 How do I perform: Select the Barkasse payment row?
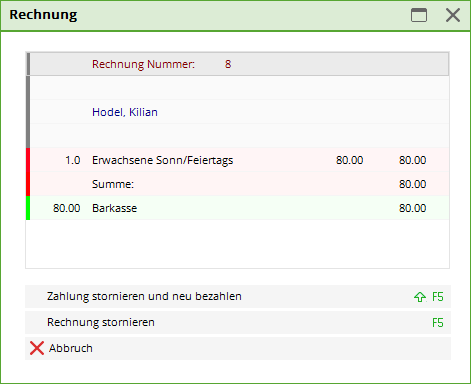[x=238, y=208]
